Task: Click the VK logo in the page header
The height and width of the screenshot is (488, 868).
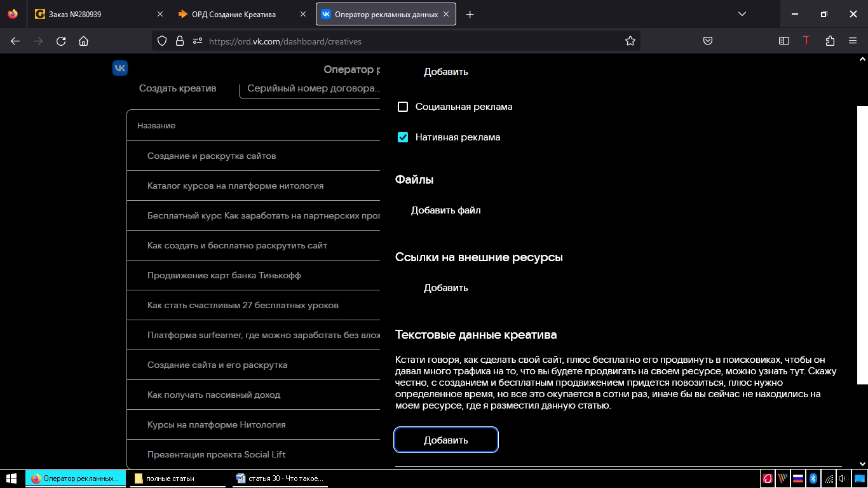Action: pyautogui.click(x=120, y=68)
